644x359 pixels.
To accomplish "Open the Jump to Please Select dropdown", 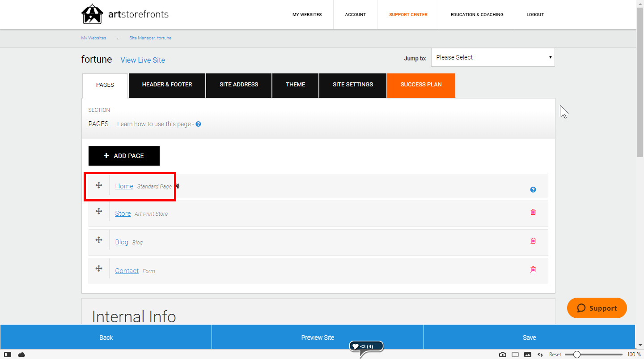I will [x=492, y=57].
